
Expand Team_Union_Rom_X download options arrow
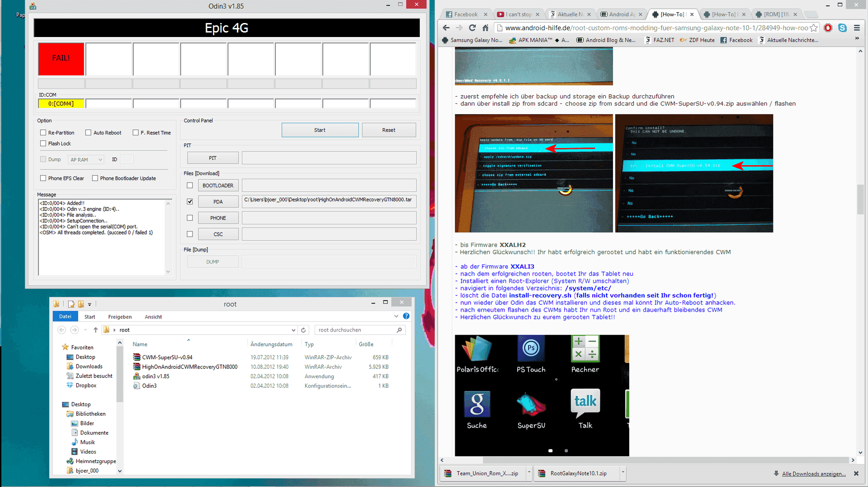[529, 472]
